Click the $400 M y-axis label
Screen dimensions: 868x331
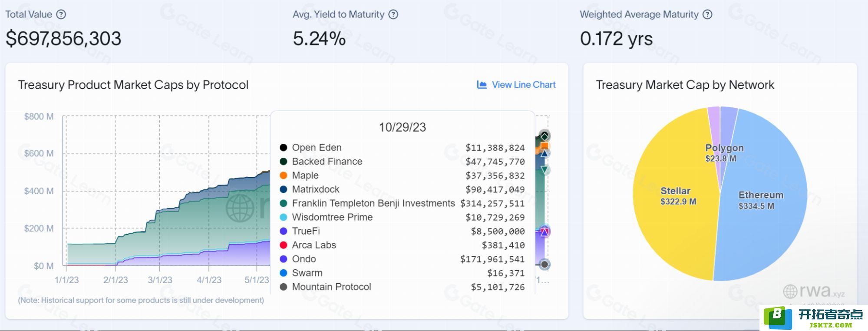[x=39, y=191]
